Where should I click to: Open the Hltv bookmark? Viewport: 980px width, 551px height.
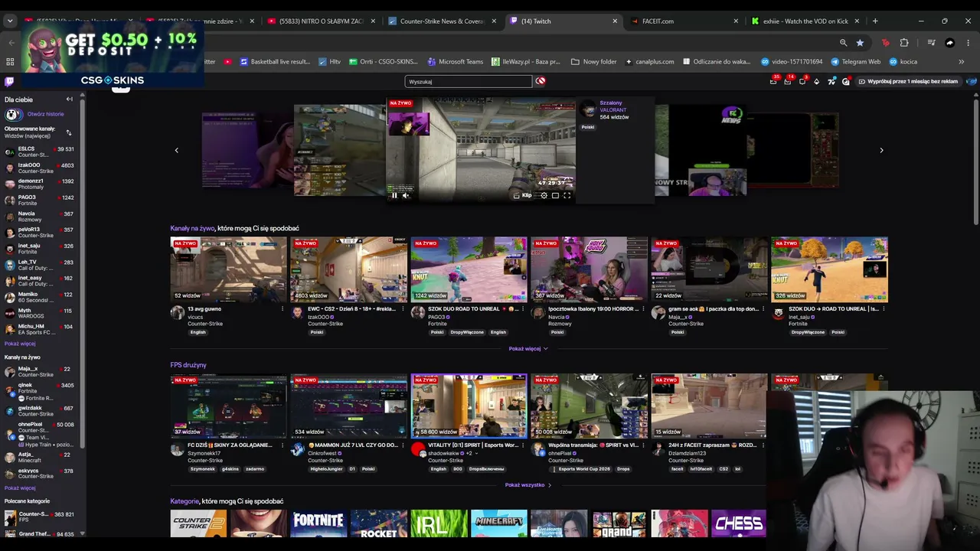point(329,61)
